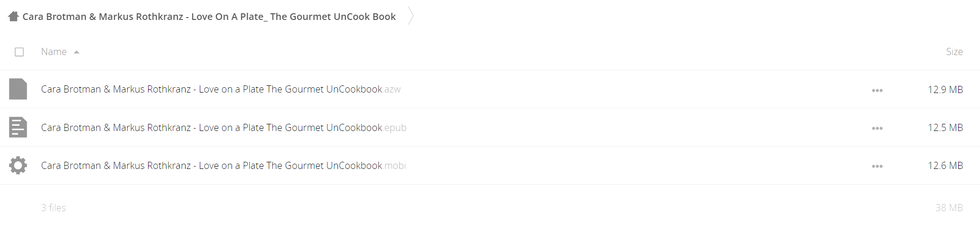Click the folder name in the breadcrumb
Image resolution: width=980 pixels, height=242 pixels.
coord(209,17)
